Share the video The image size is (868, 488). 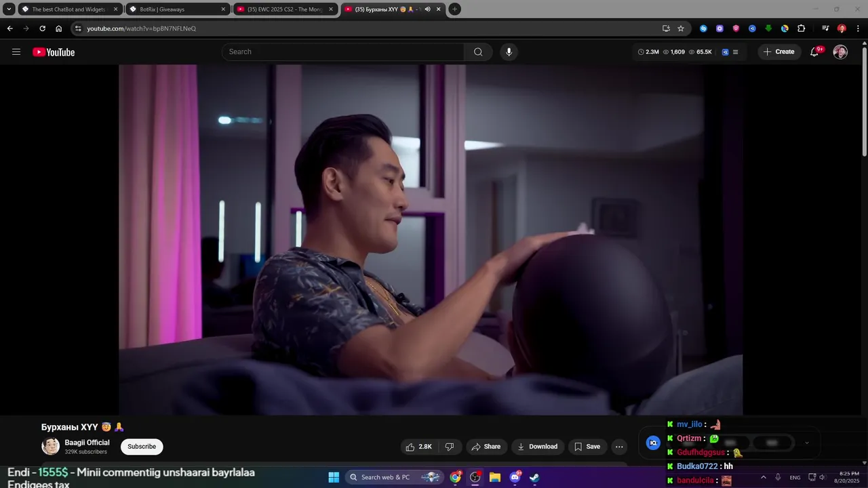pyautogui.click(x=486, y=447)
